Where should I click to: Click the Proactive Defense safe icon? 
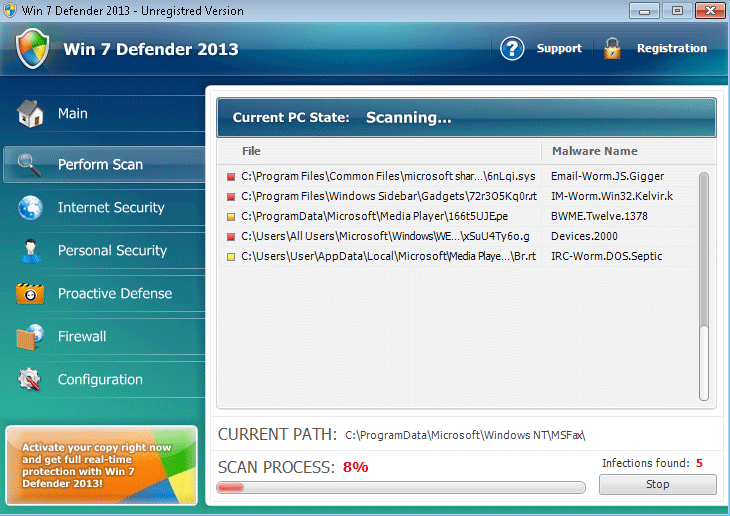[x=30, y=294]
